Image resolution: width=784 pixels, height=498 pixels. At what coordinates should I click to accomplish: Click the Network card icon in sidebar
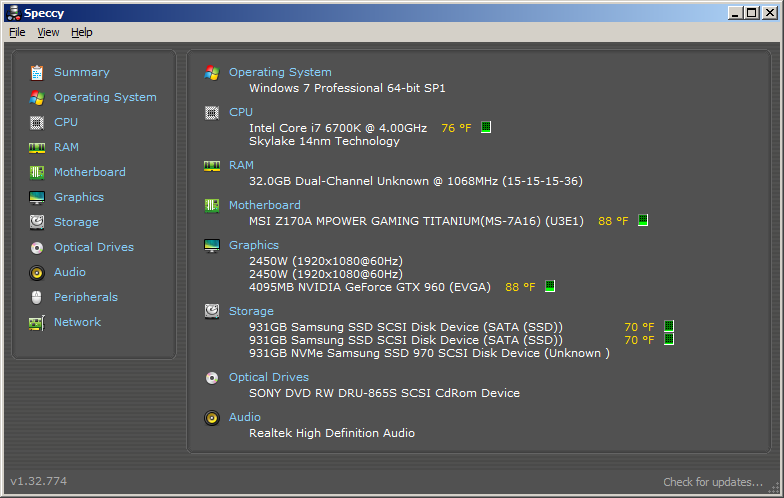click(x=37, y=322)
